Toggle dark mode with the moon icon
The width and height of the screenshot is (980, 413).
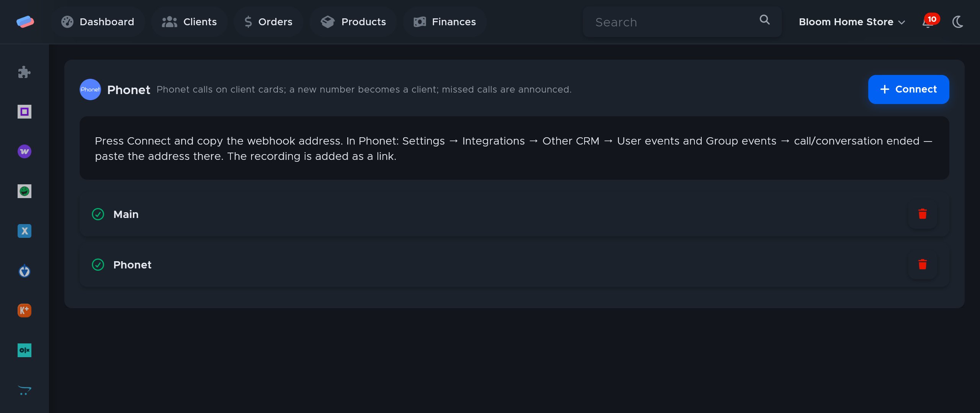click(x=957, y=22)
